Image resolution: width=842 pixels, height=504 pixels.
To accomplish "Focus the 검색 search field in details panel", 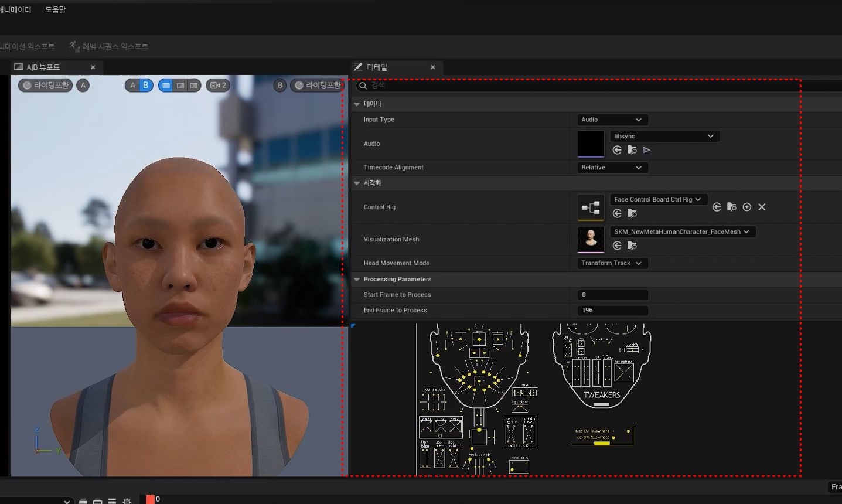I will click(598, 86).
